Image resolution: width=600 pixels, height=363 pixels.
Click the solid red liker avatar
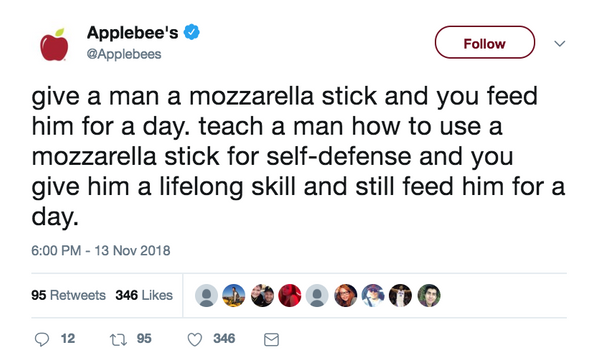click(290, 295)
